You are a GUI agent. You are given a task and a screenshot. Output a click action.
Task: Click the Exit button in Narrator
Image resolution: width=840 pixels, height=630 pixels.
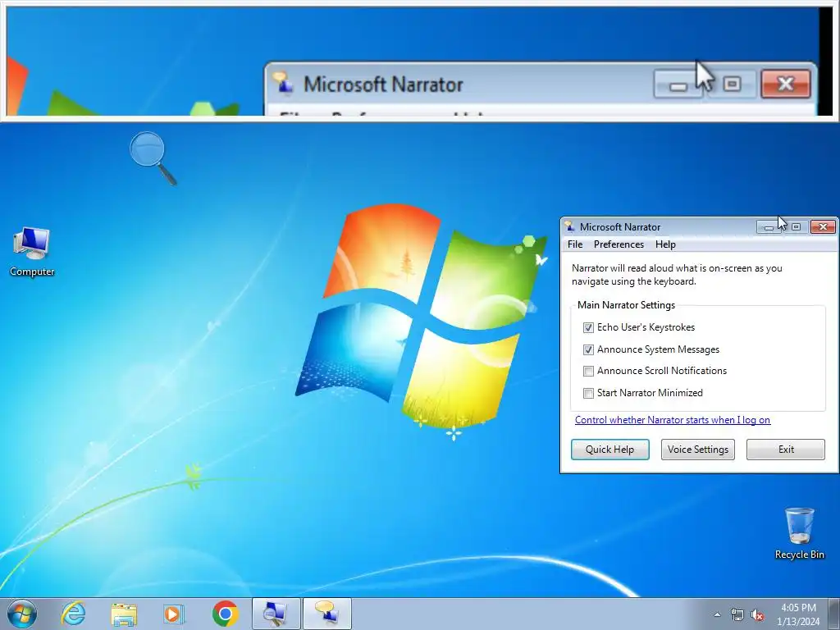click(786, 450)
